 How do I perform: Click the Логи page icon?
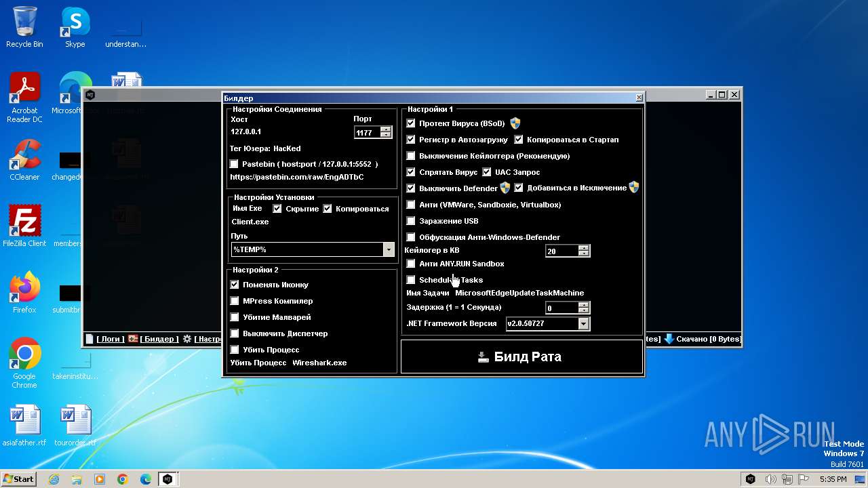pos(90,338)
